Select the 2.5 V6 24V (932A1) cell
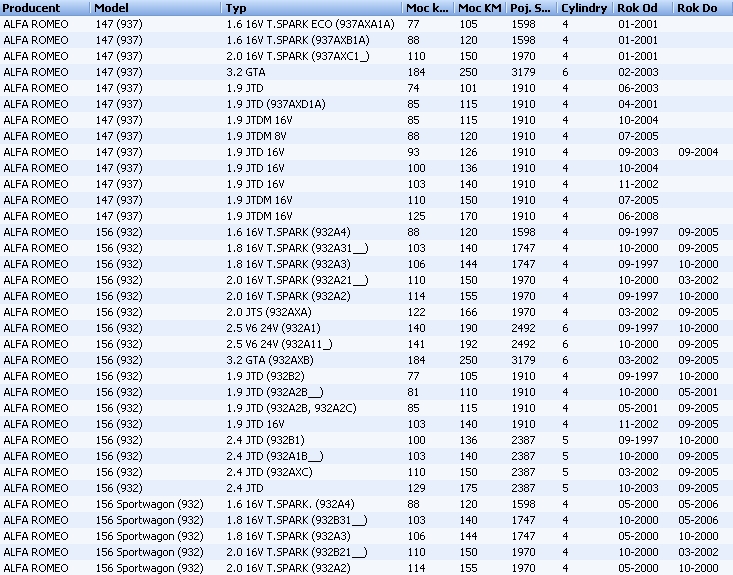 point(273,328)
